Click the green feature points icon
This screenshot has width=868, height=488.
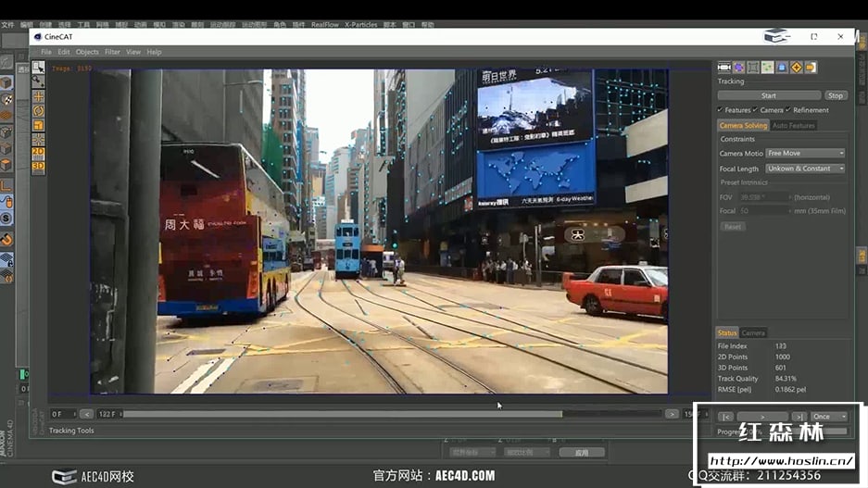point(767,68)
